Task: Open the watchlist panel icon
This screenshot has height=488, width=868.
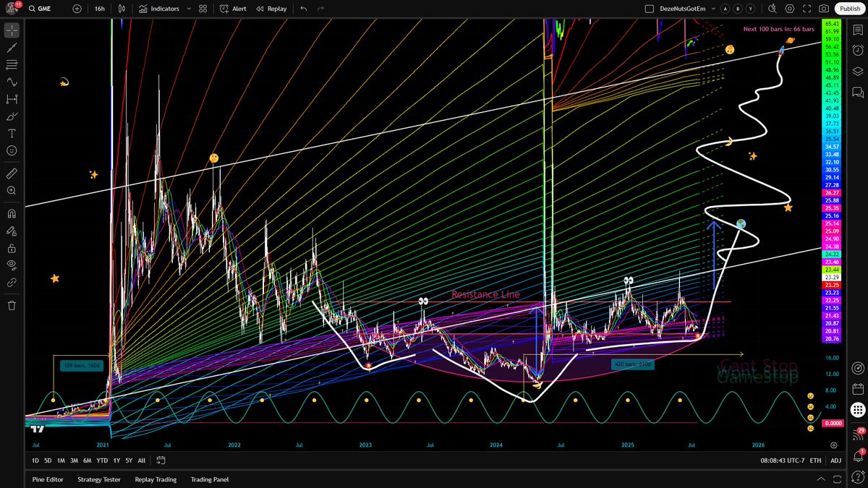Action: pyautogui.click(x=857, y=31)
